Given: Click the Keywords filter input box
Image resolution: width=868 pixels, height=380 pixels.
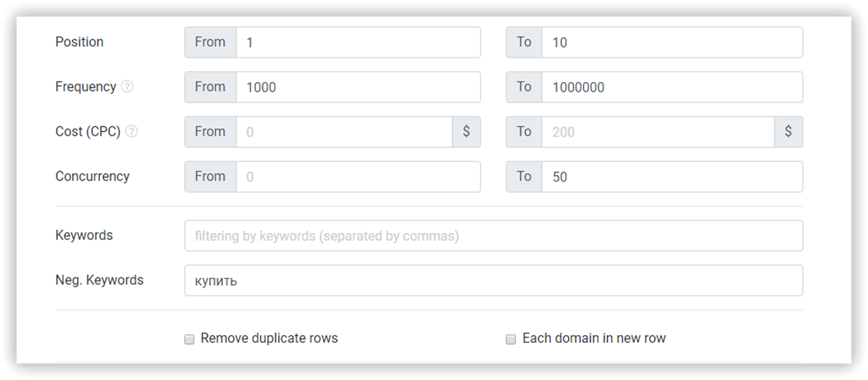Looking at the screenshot, I should (494, 236).
